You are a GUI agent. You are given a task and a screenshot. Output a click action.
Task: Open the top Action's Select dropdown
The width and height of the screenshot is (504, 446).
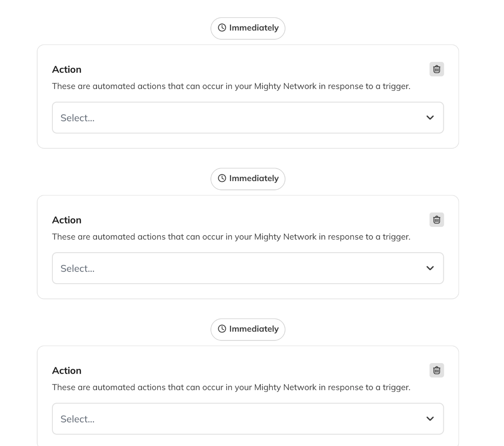pos(248,117)
